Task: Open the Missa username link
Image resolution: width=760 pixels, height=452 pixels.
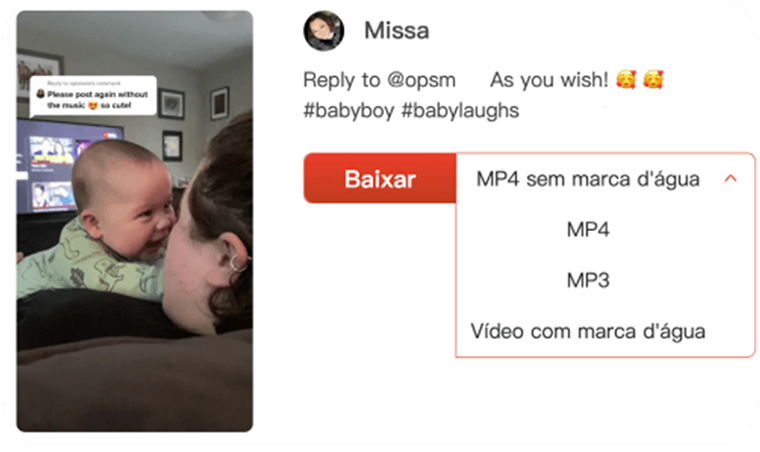Action: coord(396,31)
